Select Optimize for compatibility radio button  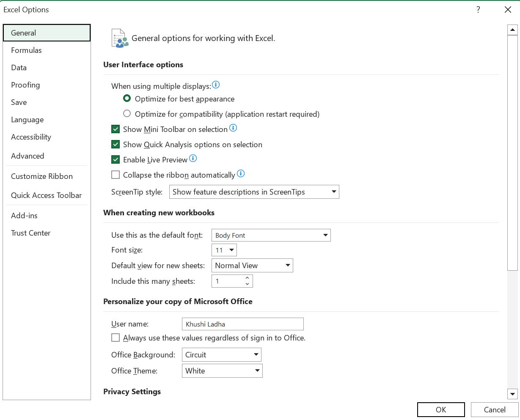click(127, 114)
